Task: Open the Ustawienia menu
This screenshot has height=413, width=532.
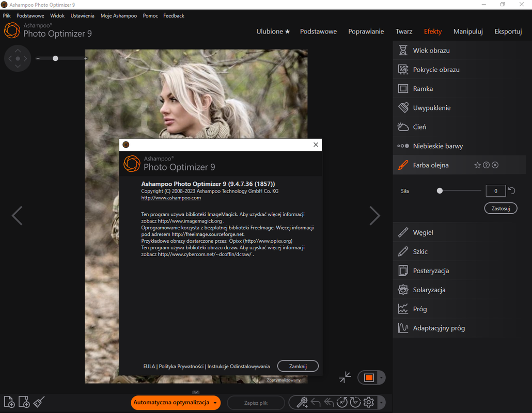Action: [83, 15]
